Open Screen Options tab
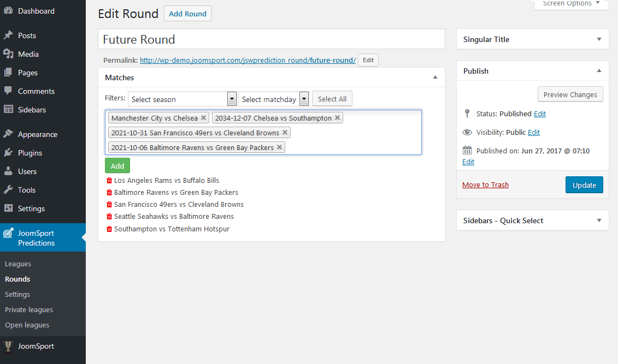This screenshot has width=618, height=364. [571, 4]
